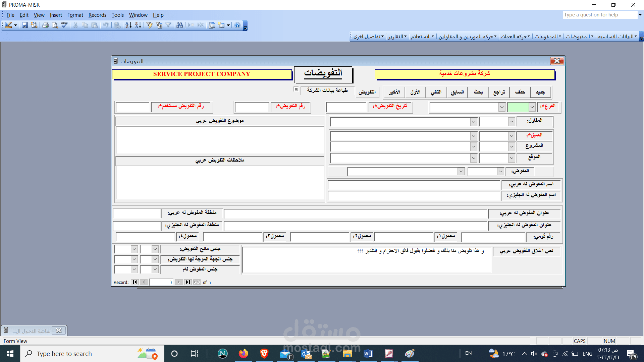The width and height of the screenshot is (644, 362).
Task: Sort records descending Z to A
Action: pyautogui.click(x=138, y=25)
